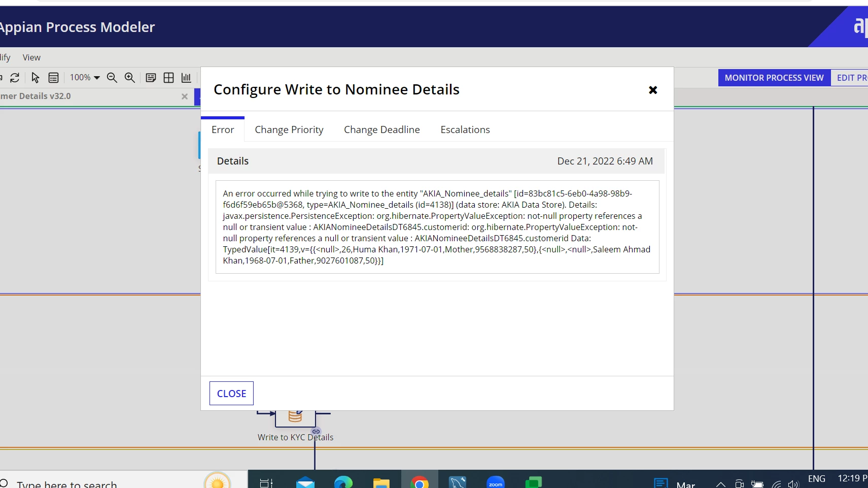Click the CLOSE button in the dialog
Image resolution: width=868 pixels, height=488 pixels.
(231, 394)
